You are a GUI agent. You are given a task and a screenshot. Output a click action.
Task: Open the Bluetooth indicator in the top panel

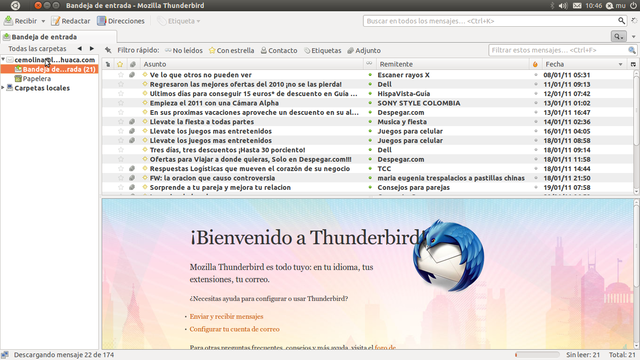[552, 6]
